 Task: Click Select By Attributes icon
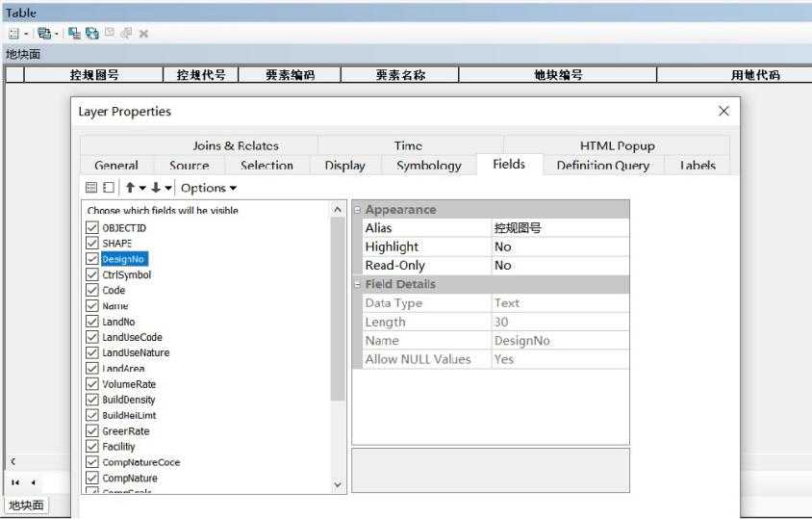72,33
